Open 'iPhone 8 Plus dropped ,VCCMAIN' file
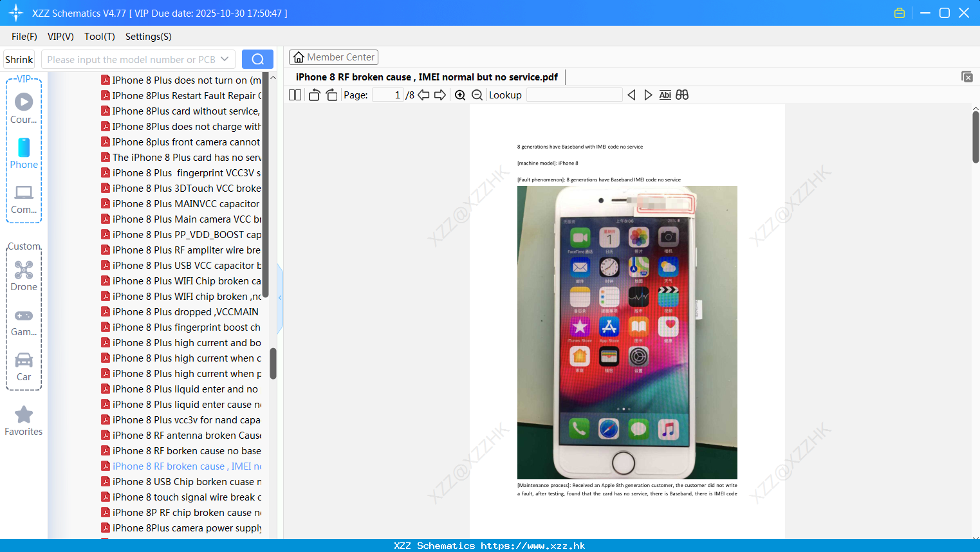The width and height of the screenshot is (980, 552). (181, 312)
